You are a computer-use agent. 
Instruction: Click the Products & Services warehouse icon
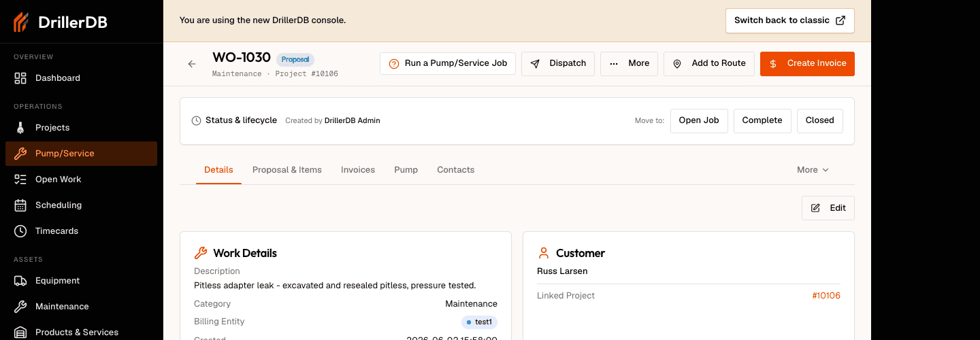20,333
